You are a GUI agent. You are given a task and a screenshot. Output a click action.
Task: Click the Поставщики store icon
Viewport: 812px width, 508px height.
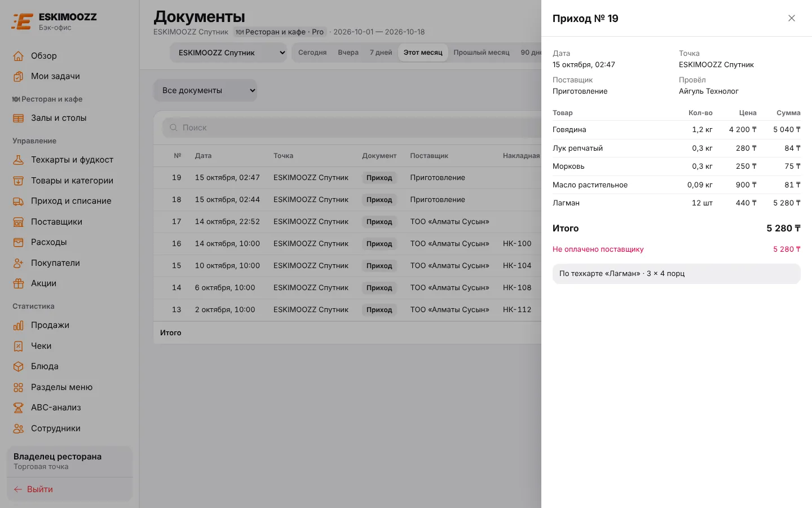(x=19, y=222)
